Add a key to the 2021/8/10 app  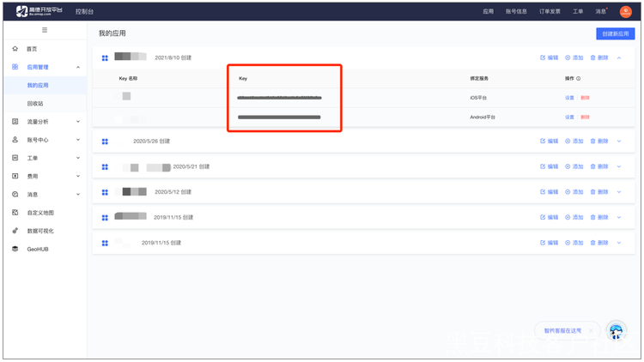574,57
